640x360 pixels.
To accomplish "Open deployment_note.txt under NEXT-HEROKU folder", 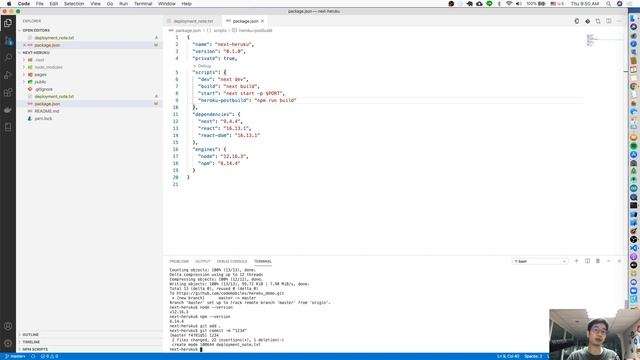I will click(x=54, y=97).
